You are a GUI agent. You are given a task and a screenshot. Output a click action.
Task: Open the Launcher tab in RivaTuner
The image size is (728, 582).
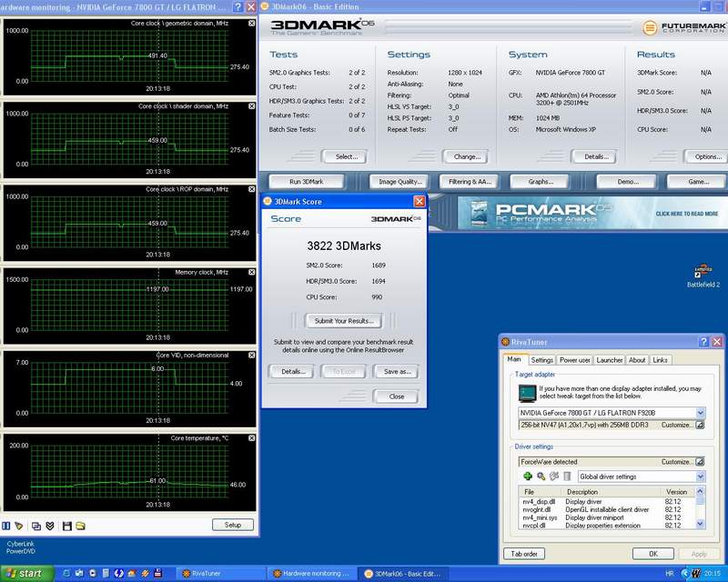coord(609,360)
